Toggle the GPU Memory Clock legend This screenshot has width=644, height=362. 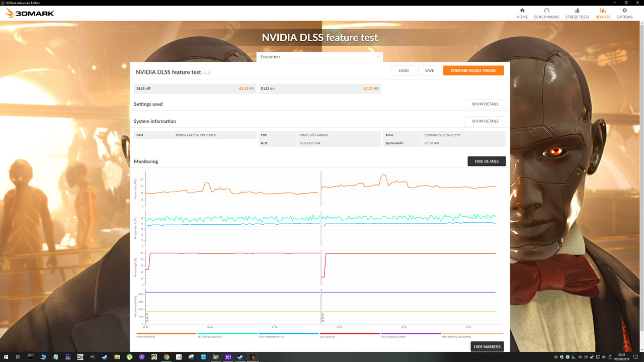pos(472,335)
